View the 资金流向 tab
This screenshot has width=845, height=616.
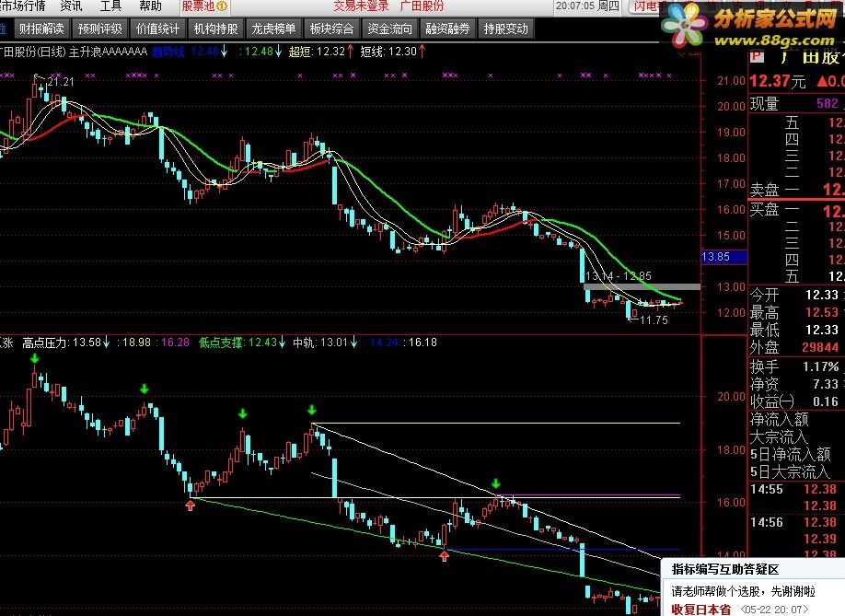point(389,29)
